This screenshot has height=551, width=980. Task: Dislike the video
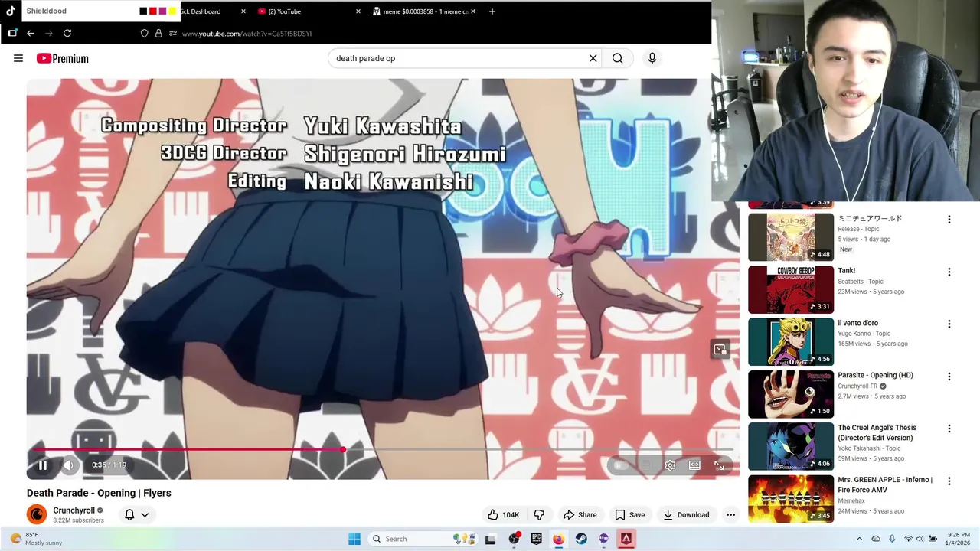539,514
